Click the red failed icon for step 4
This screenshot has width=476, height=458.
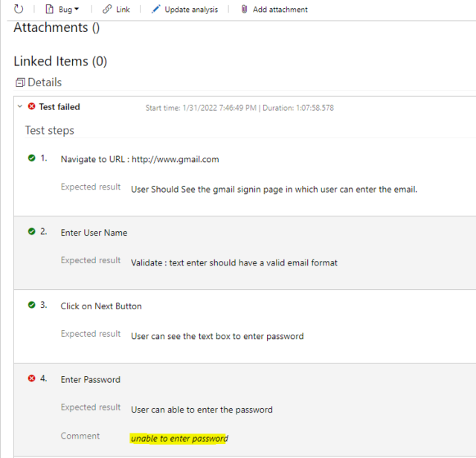coord(31,378)
